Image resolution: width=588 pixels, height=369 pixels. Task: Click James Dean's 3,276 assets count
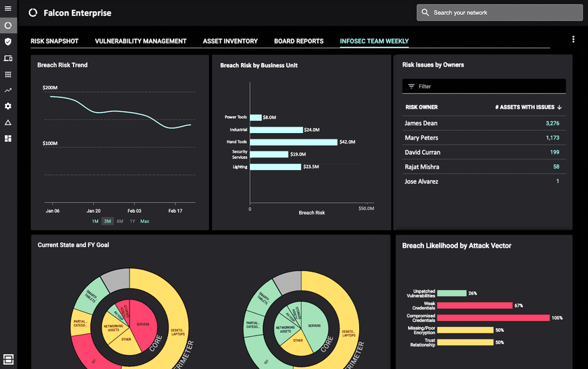pos(552,123)
